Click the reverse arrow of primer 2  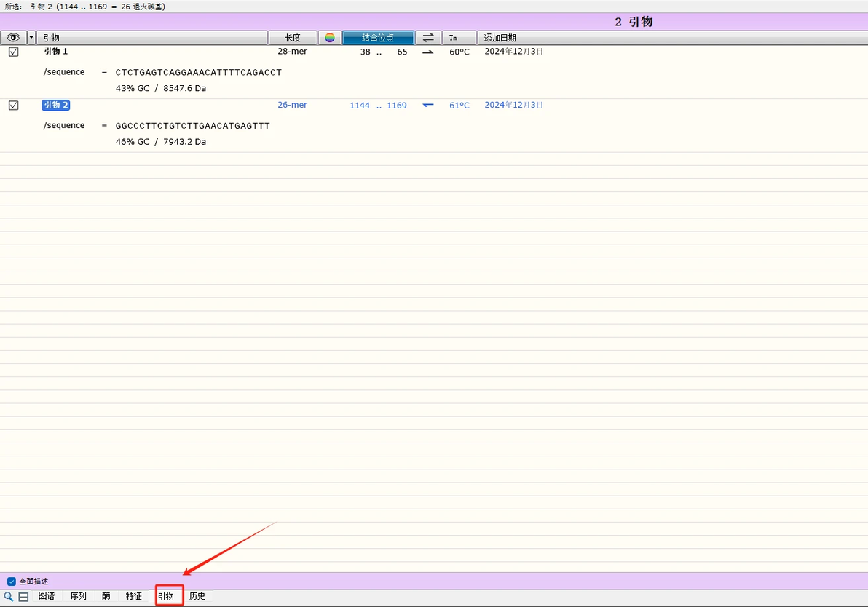(x=427, y=105)
